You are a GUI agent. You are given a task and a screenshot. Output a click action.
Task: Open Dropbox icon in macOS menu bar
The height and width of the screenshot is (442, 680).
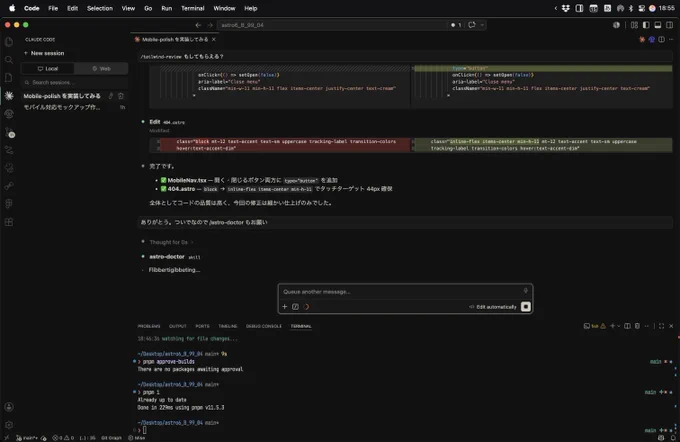point(566,8)
